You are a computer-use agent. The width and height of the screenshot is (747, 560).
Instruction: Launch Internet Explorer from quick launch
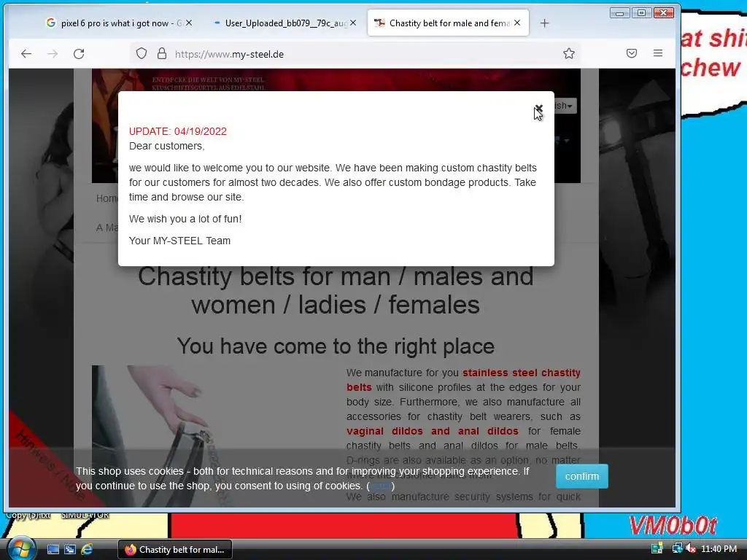87,550
